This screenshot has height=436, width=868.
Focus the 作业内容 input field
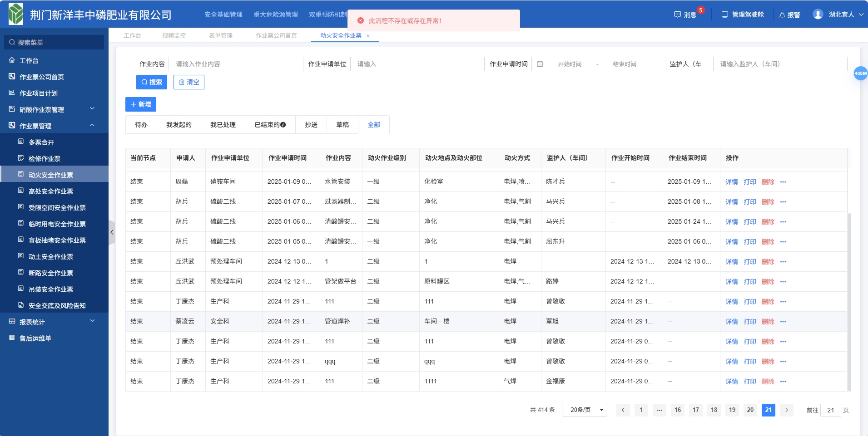pos(236,64)
